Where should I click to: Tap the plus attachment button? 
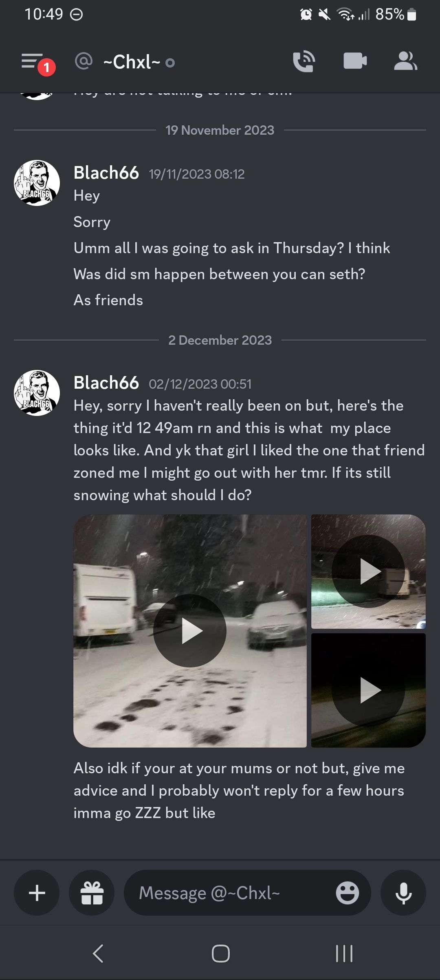(x=37, y=893)
